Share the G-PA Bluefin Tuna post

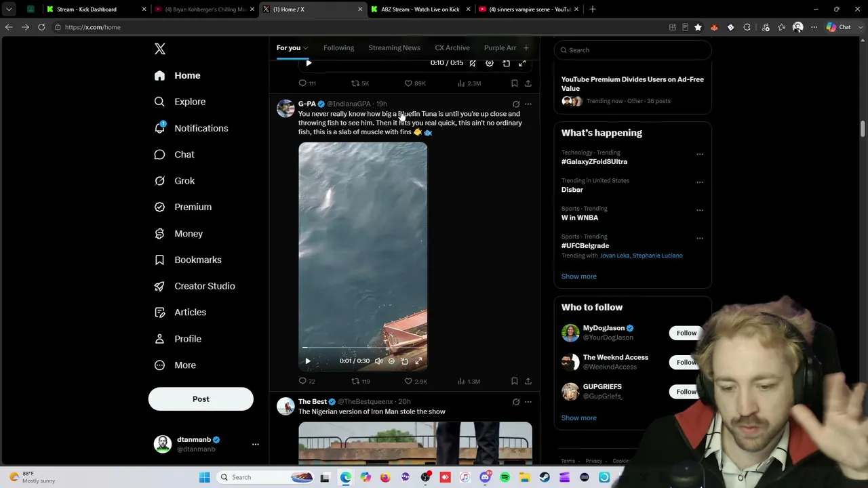coord(528,382)
